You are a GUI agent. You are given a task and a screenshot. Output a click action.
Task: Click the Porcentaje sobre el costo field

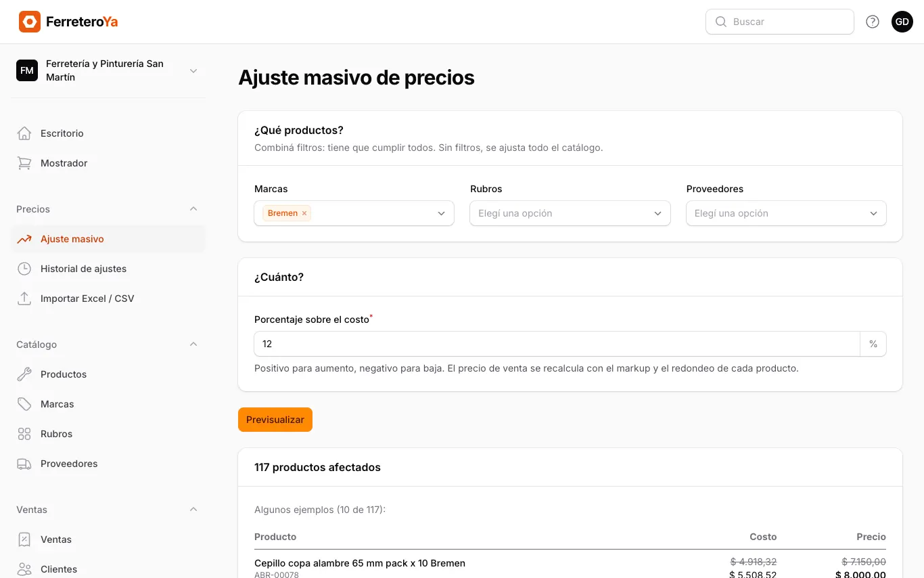click(x=557, y=344)
